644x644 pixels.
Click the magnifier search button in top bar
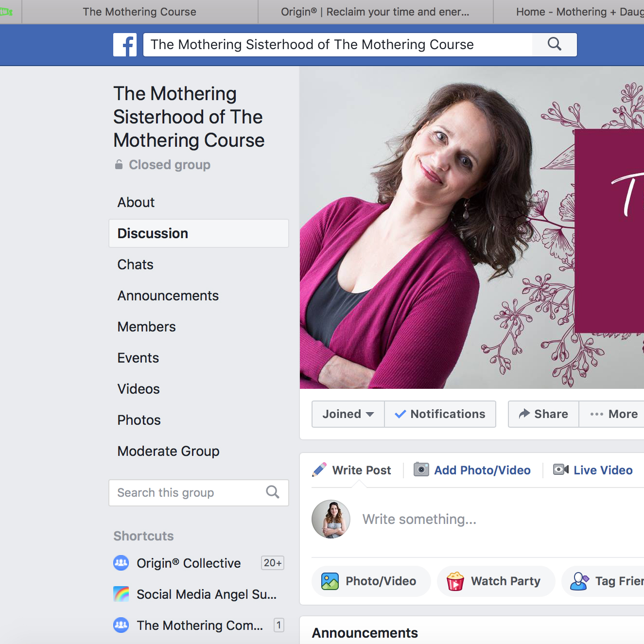555,45
